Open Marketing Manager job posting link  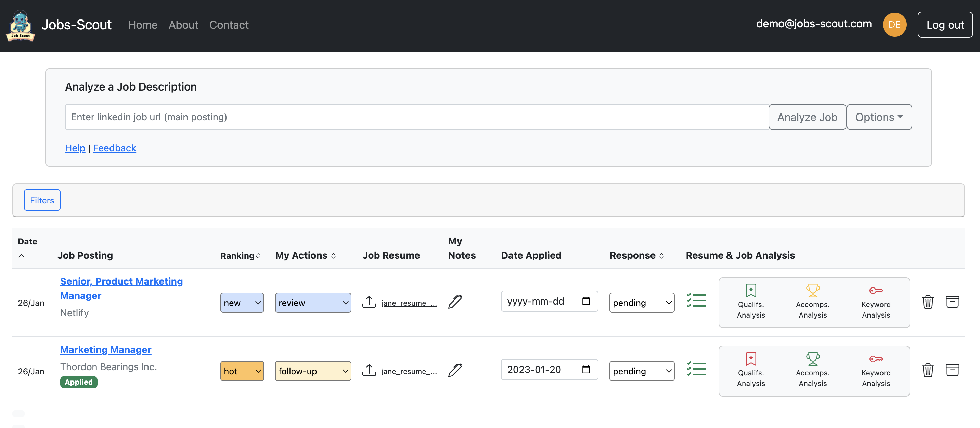(106, 350)
